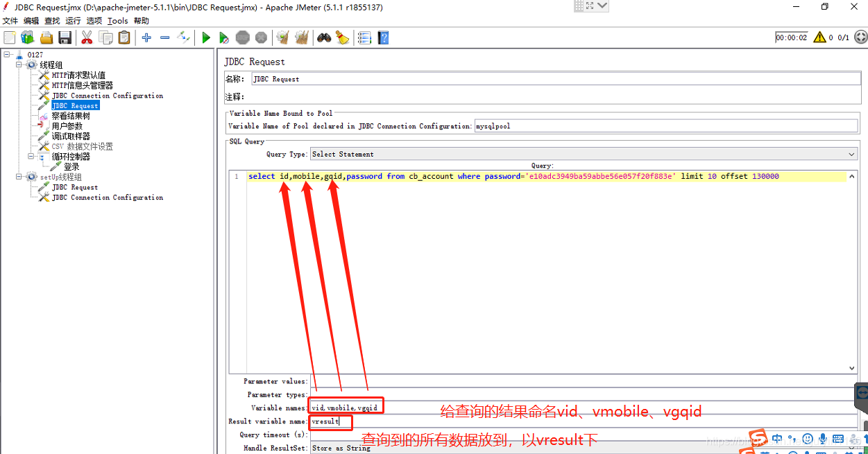Click the Sogou input method S icon
This screenshot has width=868, height=454.
coord(759,439)
